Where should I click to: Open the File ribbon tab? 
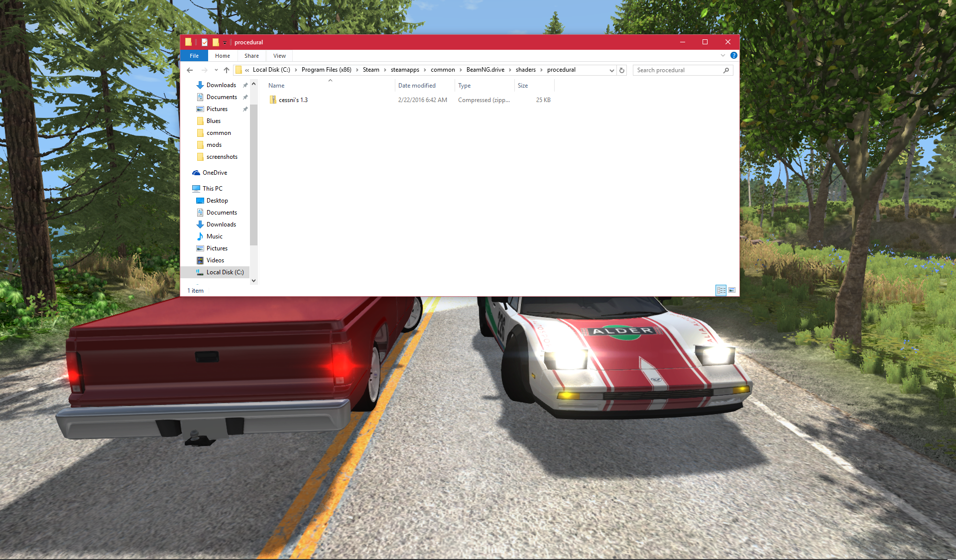coord(194,56)
